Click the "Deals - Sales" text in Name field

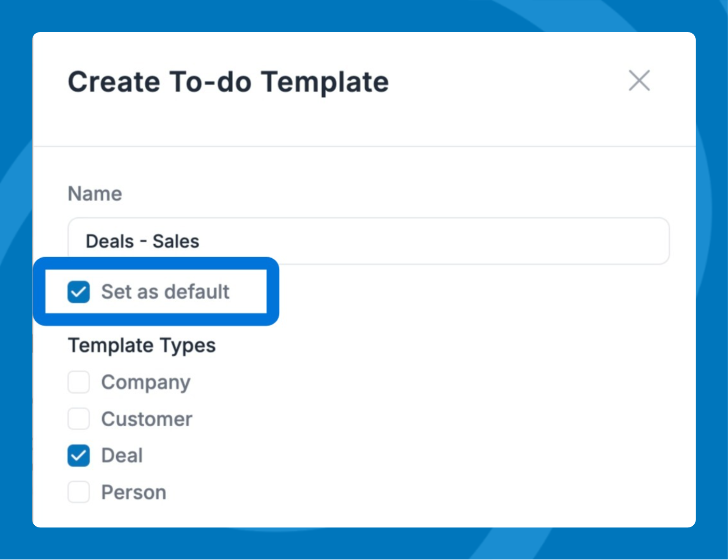point(143,242)
